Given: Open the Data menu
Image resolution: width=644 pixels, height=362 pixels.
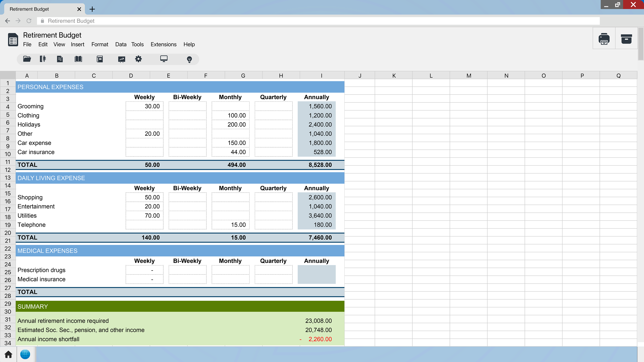Looking at the screenshot, I should (121, 44).
